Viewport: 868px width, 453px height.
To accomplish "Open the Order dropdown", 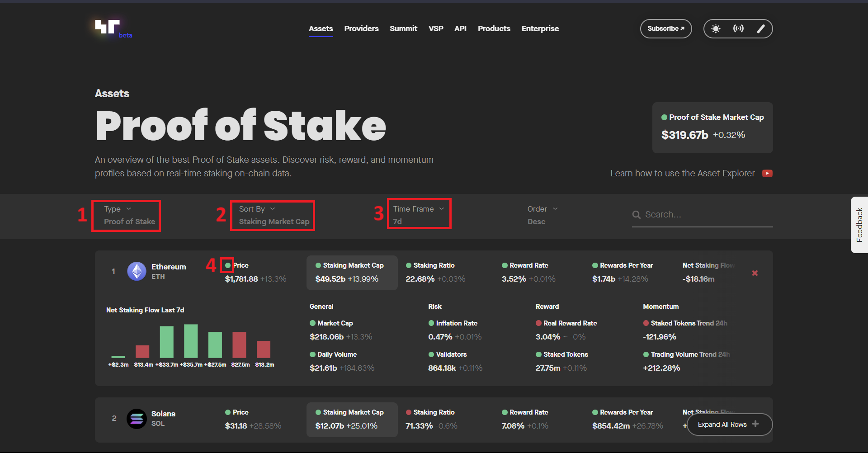I will coord(542,215).
